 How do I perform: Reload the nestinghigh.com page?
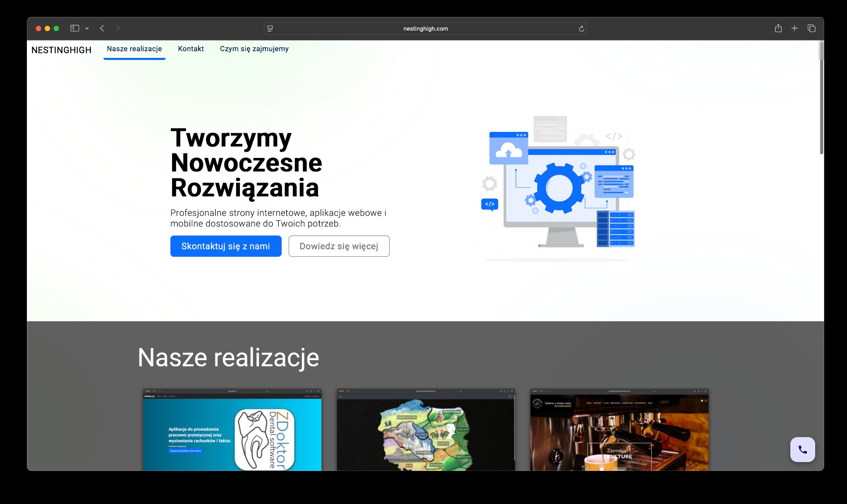tap(581, 29)
